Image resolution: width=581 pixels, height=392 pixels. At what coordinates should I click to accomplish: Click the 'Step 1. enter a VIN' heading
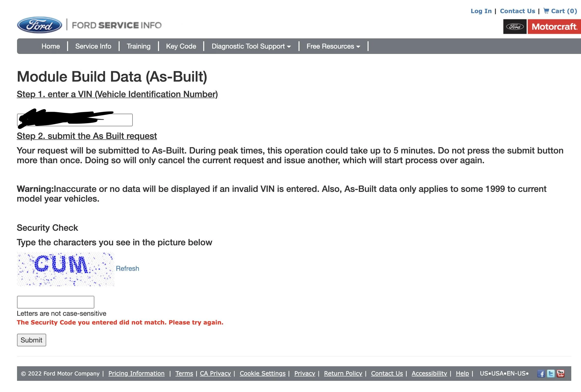pos(117,94)
